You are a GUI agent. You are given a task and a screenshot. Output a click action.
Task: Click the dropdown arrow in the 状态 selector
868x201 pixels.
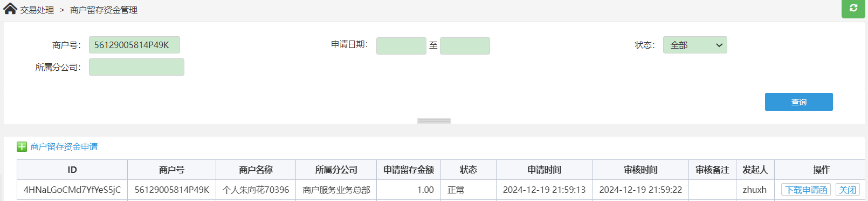point(719,45)
